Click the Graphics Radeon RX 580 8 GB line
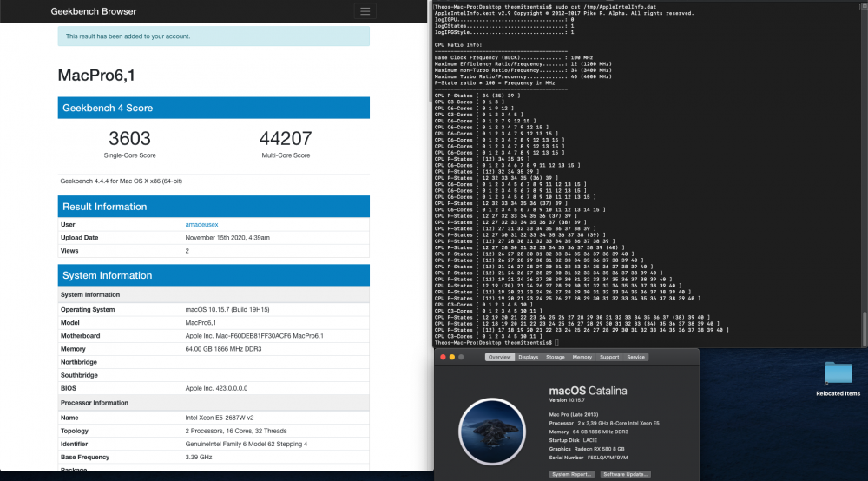The image size is (868, 481). click(587, 449)
